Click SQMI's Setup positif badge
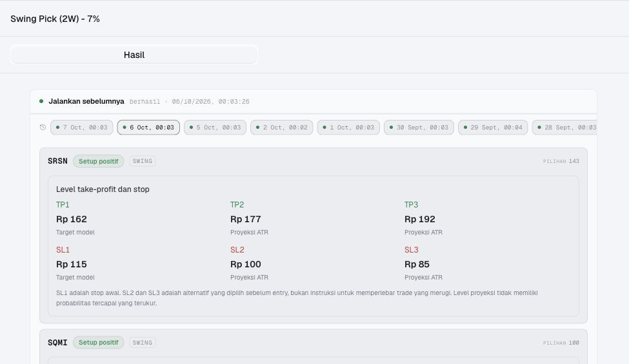Viewport: 629px width, 364px height. pos(98,342)
